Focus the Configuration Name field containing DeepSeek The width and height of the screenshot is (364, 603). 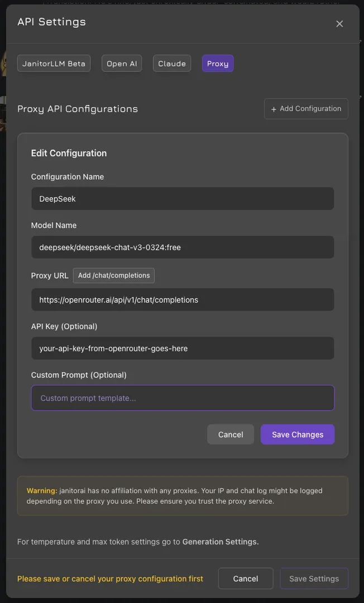pos(183,199)
